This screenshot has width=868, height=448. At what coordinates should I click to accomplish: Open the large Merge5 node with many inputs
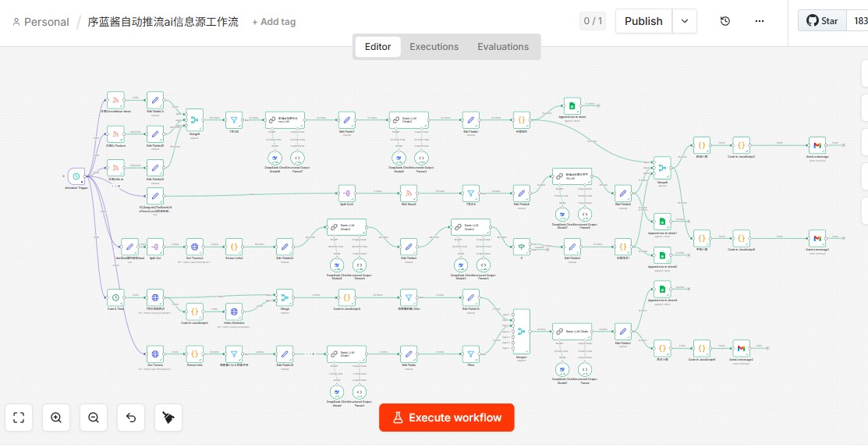(x=522, y=331)
